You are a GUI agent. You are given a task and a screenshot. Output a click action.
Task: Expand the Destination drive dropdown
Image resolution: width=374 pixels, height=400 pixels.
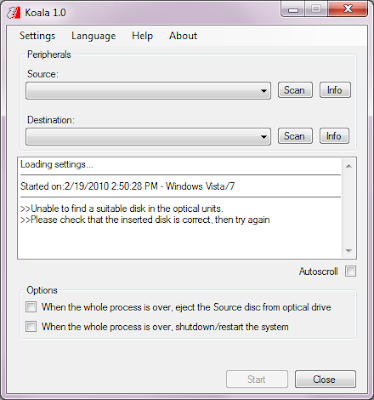[148, 137]
